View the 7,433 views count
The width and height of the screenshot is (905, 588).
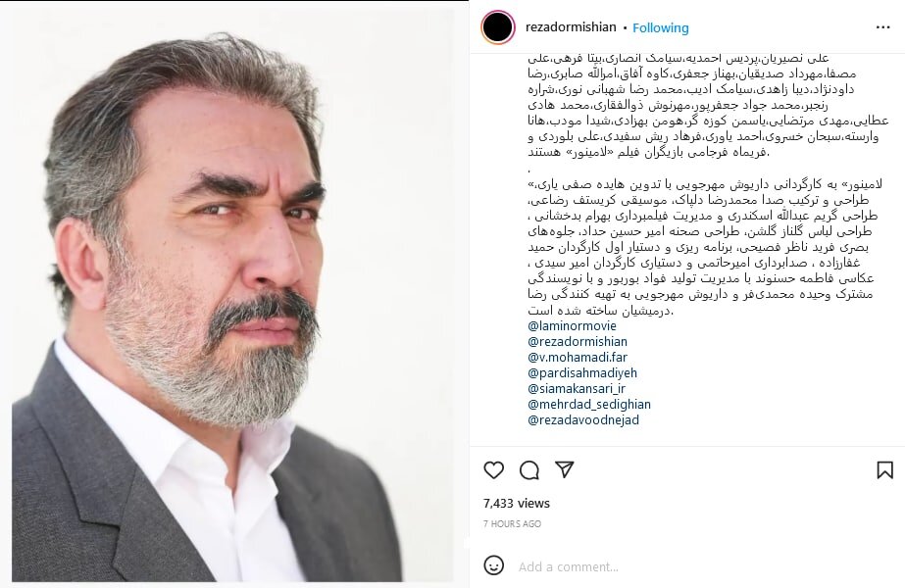pos(517,503)
